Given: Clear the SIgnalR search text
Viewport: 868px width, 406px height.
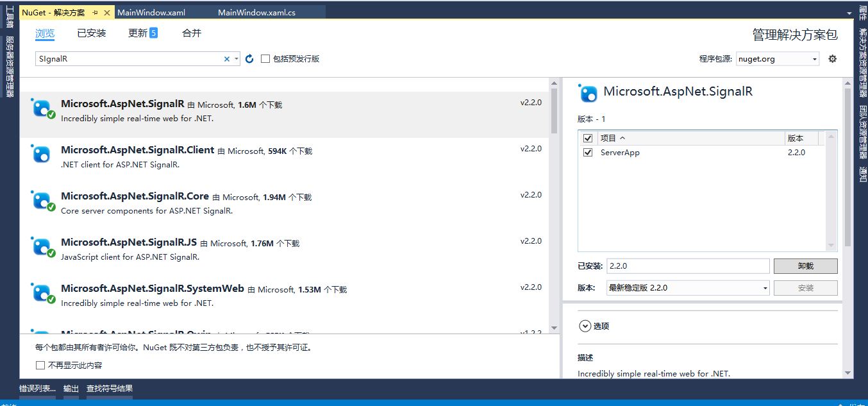Looking at the screenshot, I should coord(226,59).
